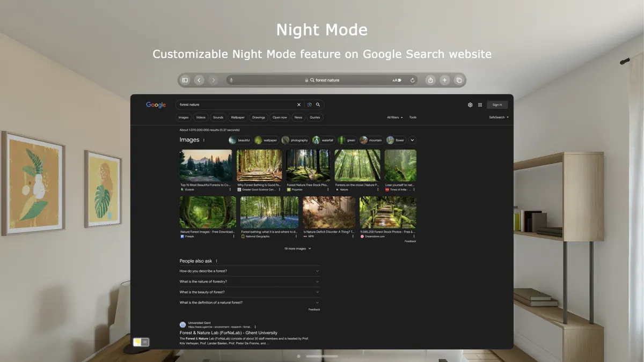Expand '19 more images'
644x362 pixels.
[296, 248]
